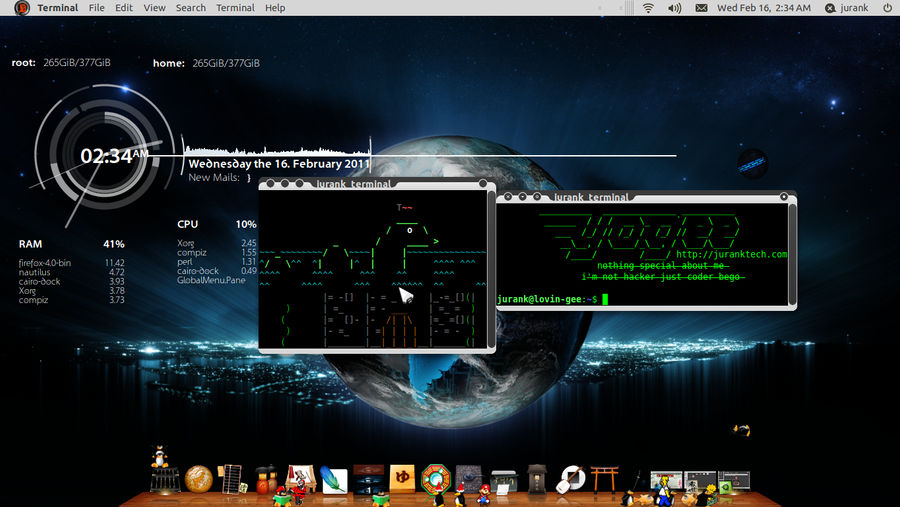Screen dimensions: 900x507
Task: Open the Wed Feb 16 clock calendar
Action: pos(763,8)
